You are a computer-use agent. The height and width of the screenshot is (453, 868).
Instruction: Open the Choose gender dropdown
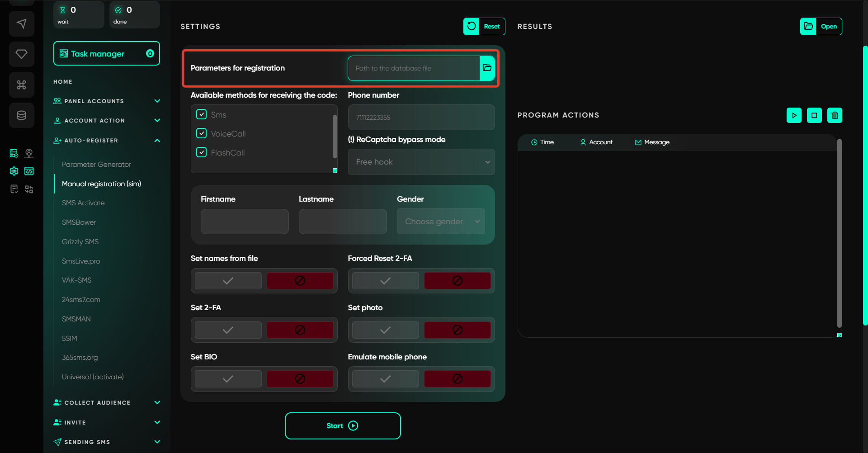(441, 222)
